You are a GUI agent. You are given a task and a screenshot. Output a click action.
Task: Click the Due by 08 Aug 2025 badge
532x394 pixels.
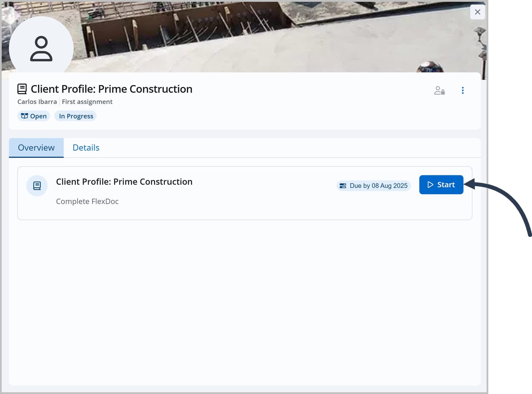[374, 186]
